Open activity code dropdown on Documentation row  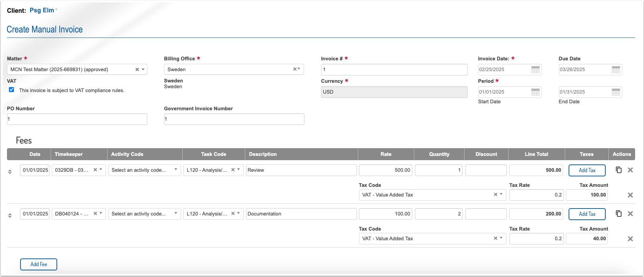click(x=176, y=214)
